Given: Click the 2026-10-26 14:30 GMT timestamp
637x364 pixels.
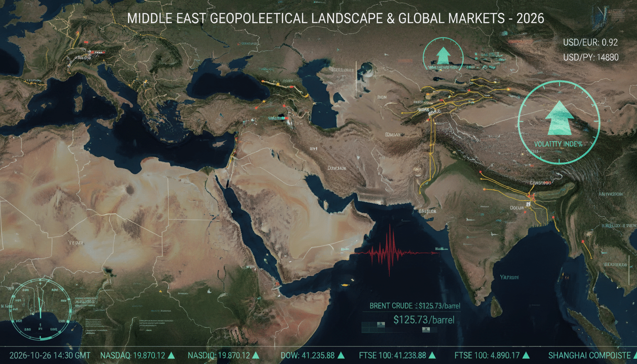Looking at the screenshot, I should pos(49,355).
